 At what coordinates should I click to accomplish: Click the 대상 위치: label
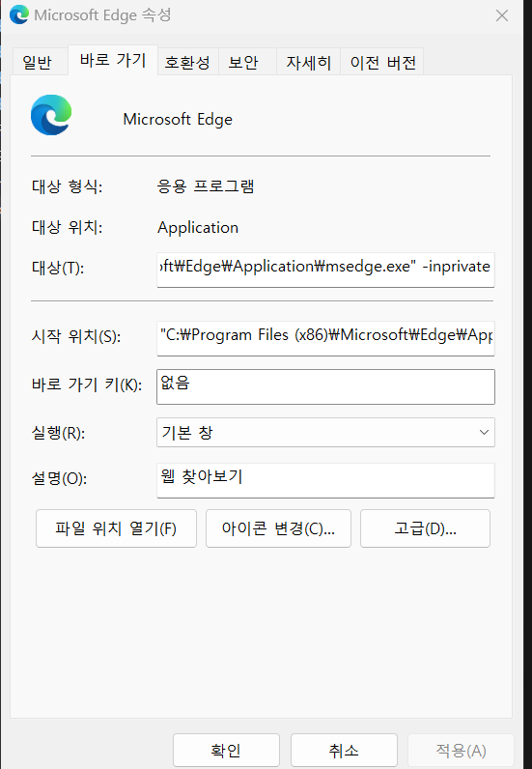pos(68,228)
